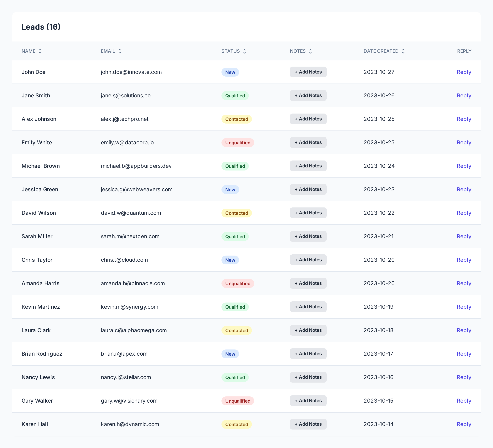Reply to Gary Walker
Screen dimensions: 493x448
point(464,401)
